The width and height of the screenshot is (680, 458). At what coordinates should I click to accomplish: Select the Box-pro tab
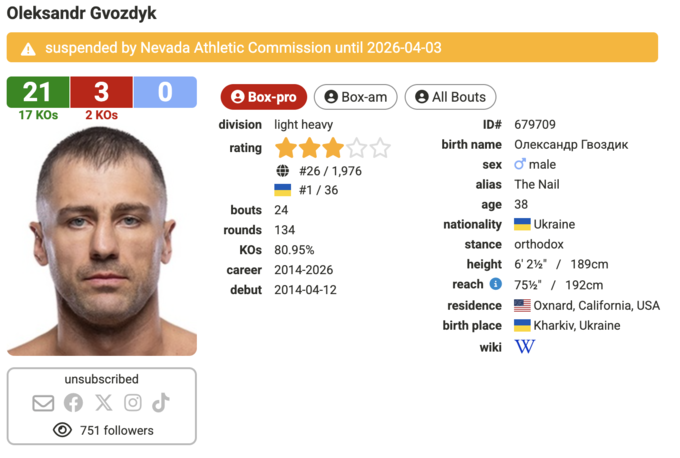click(264, 97)
